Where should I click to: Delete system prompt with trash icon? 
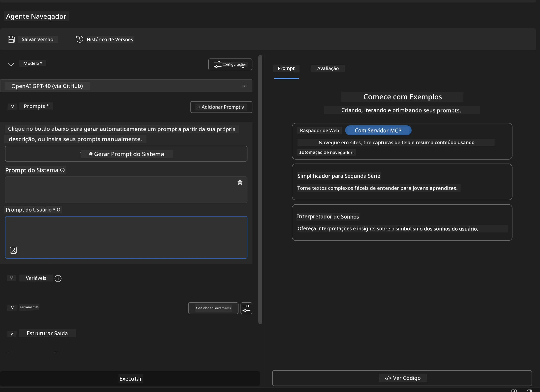[x=240, y=183]
